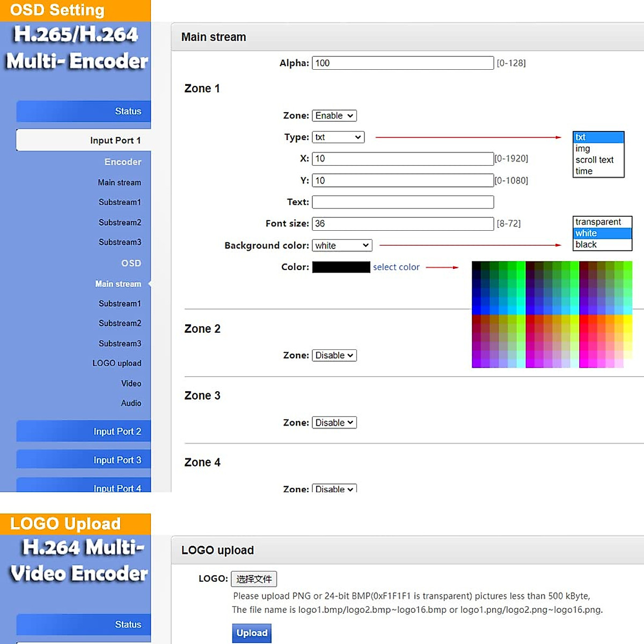Focus the Font size field

402,224
